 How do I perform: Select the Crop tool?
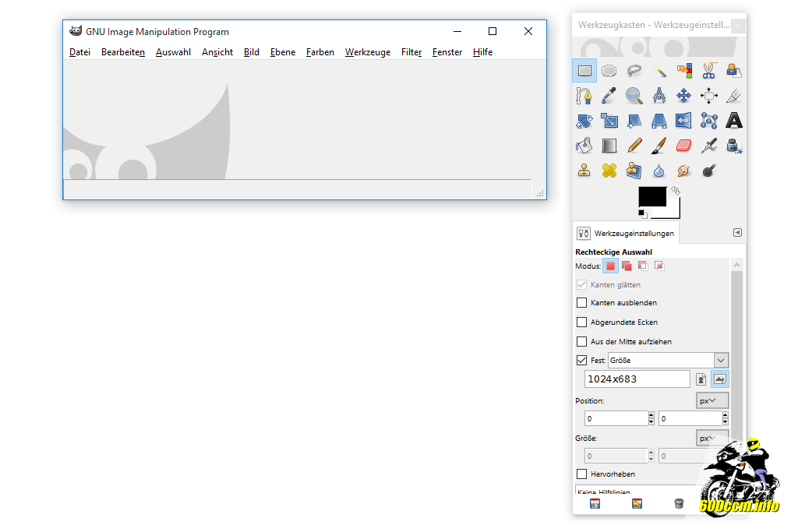(734, 96)
